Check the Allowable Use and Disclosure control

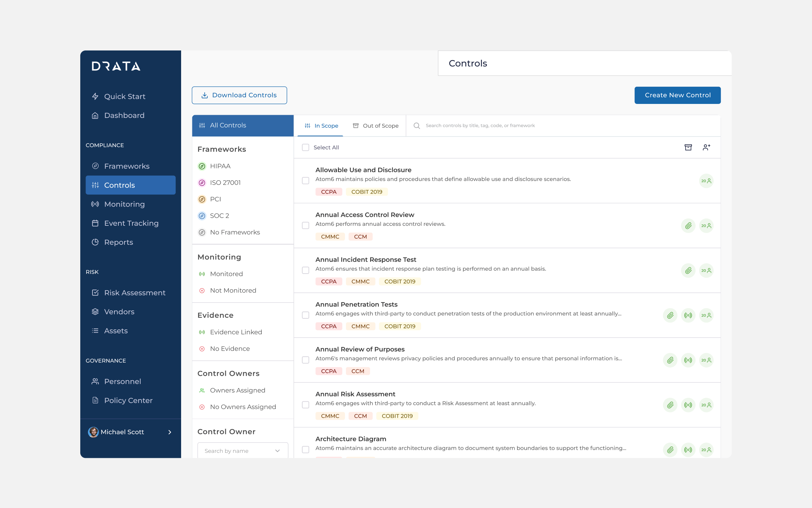(305, 181)
